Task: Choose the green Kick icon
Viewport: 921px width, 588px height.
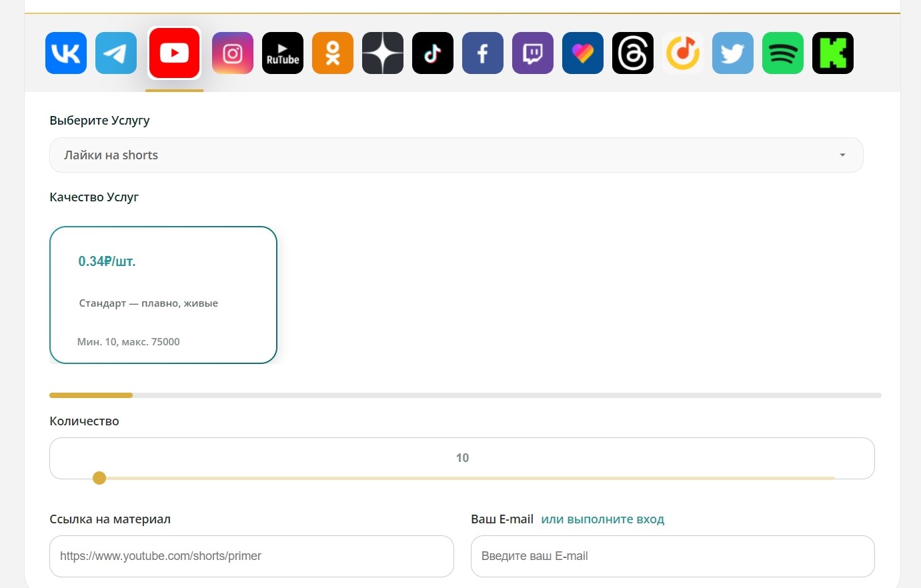Action: click(833, 53)
